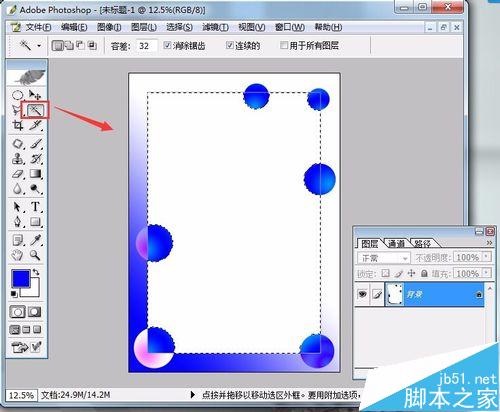Open the 滤镜 menu
Viewport: 500px width, 412px height.
point(215,27)
